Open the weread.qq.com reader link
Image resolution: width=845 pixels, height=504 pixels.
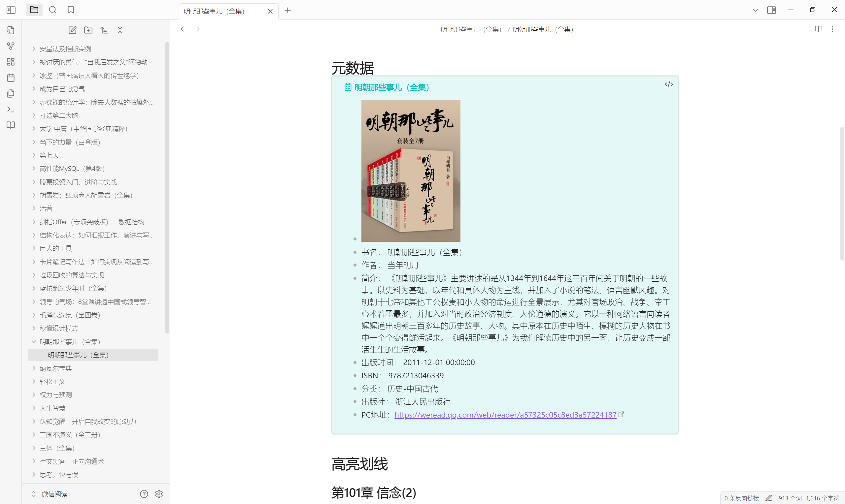[505, 415]
